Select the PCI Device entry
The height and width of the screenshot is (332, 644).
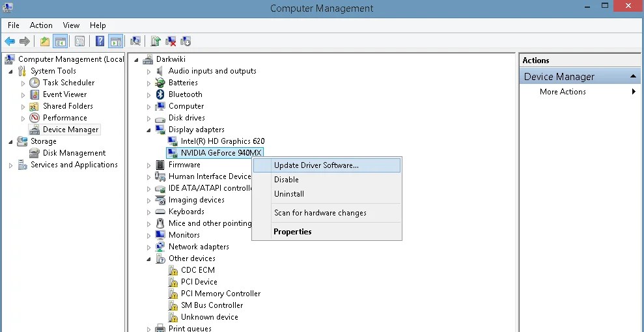199,282
